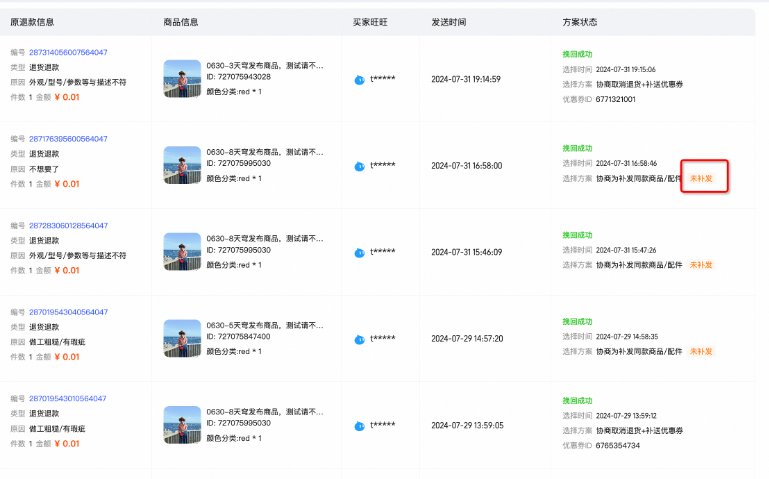Viewport: 769px width, 479px height.
Task: Click 协商为补发同款商品/配件 in 15:47:26 row
Action: [x=639, y=265]
